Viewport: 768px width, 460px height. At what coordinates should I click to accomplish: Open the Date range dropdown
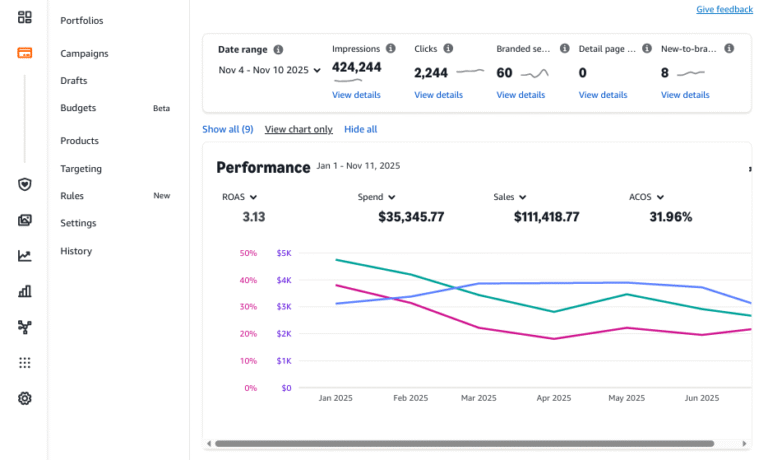[270, 70]
